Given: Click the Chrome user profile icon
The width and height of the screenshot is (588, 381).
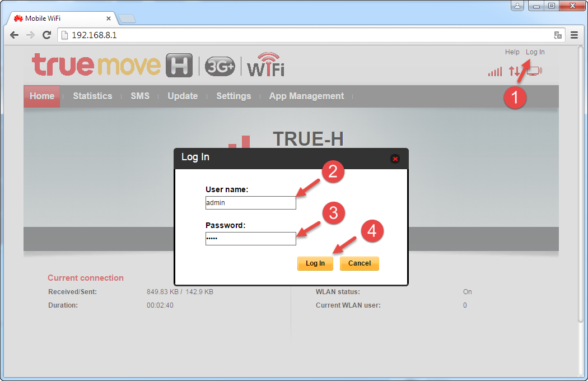Looking at the screenshot, I should [517, 6].
